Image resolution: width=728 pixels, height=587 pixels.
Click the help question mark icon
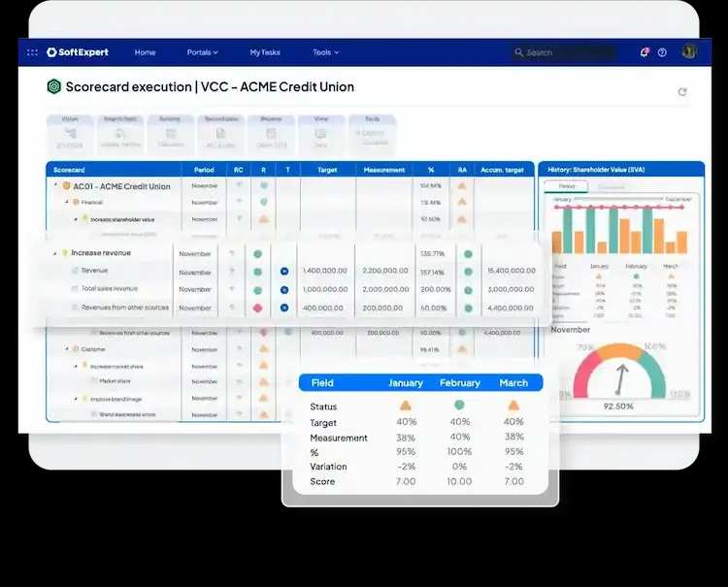662,52
